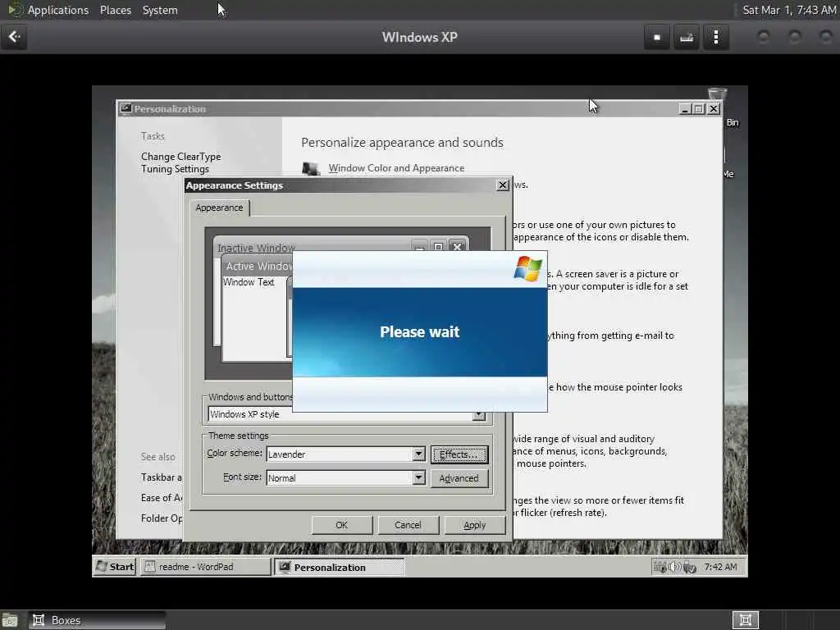The image size is (840, 630).
Task: Click the network icon in XP system tray
Action: pos(660,567)
